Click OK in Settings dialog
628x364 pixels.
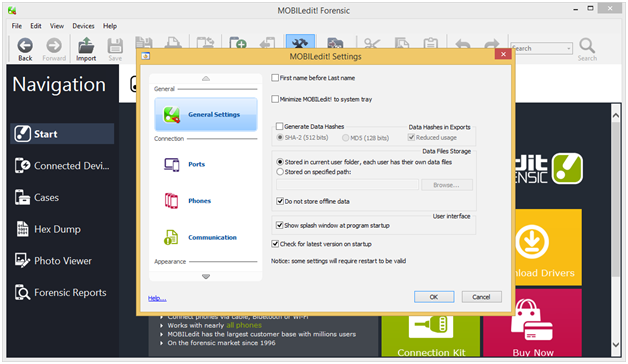click(434, 297)
